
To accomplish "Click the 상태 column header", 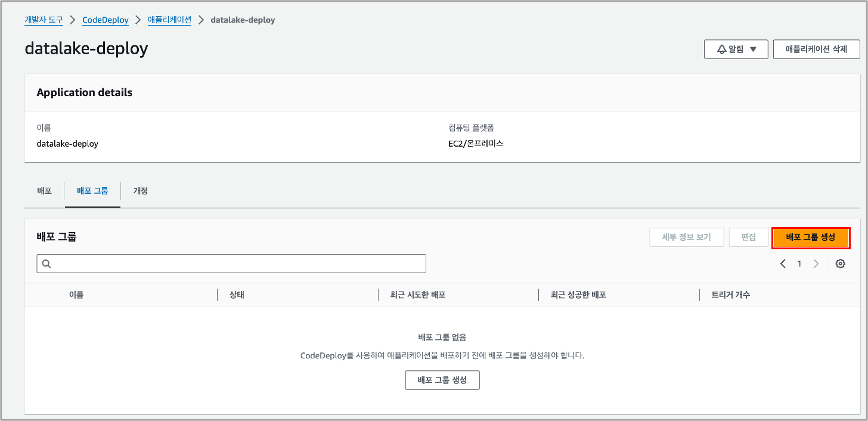I will coord(237,295).
